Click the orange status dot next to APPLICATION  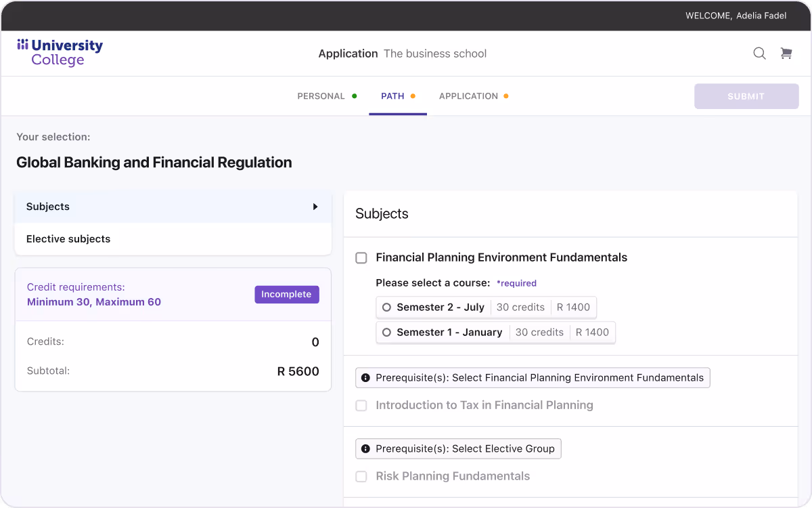(505, 96)
